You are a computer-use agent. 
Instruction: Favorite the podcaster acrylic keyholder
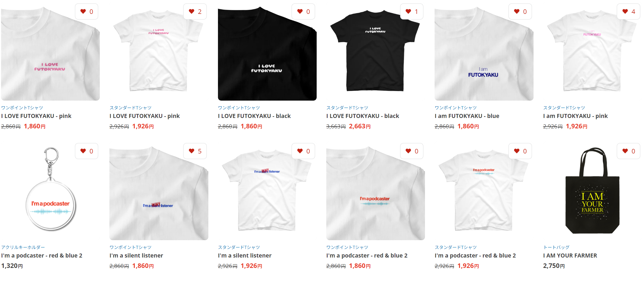pyautogui.click(x=86, y=151)
